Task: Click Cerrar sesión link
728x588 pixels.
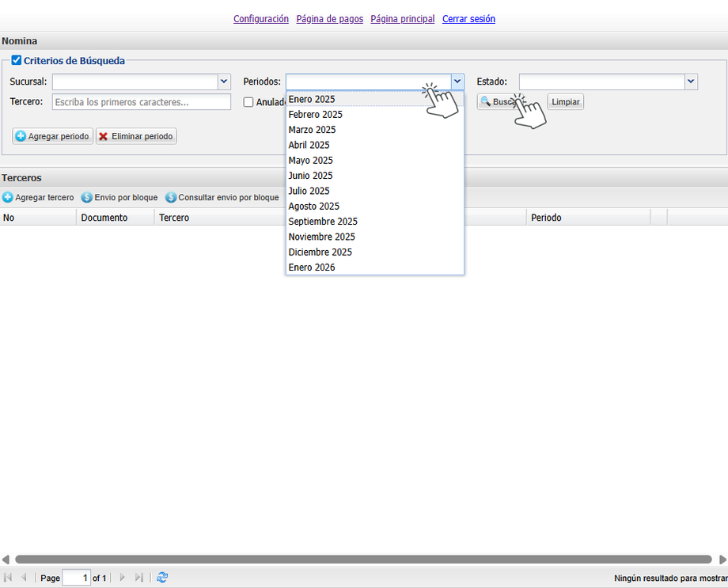Action: pos(468,19)
